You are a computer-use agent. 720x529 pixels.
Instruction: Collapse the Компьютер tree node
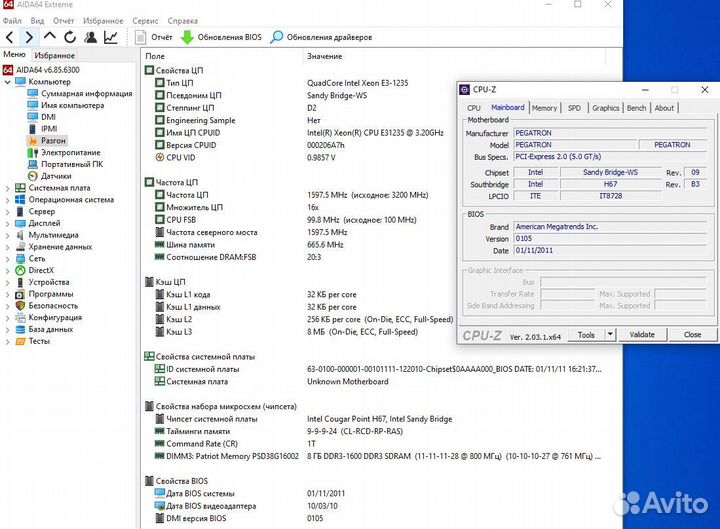(x=7, y=82)
